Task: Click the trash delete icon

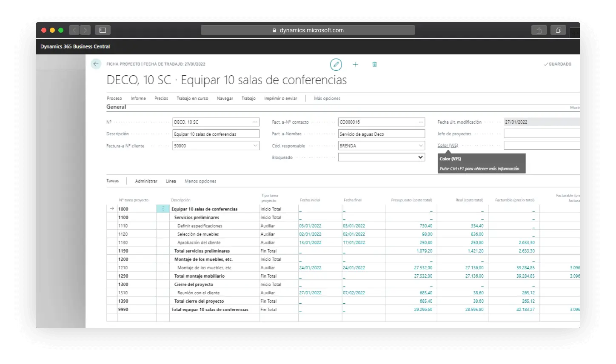Action: (x=374, y=64)
